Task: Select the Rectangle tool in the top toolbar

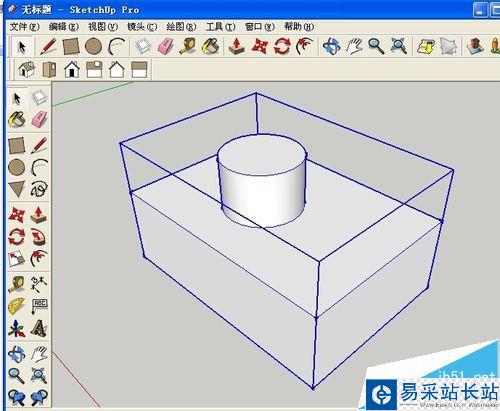Action: [x=71, y=46]
